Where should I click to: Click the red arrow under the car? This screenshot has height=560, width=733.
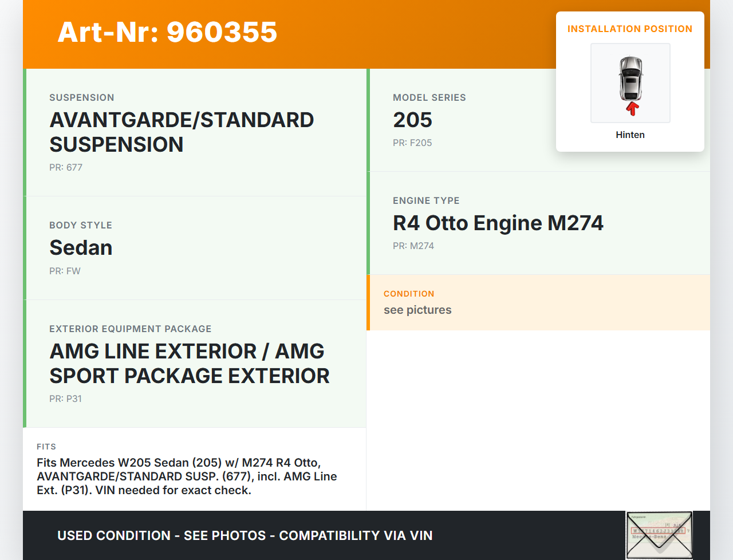pos(632,109)
